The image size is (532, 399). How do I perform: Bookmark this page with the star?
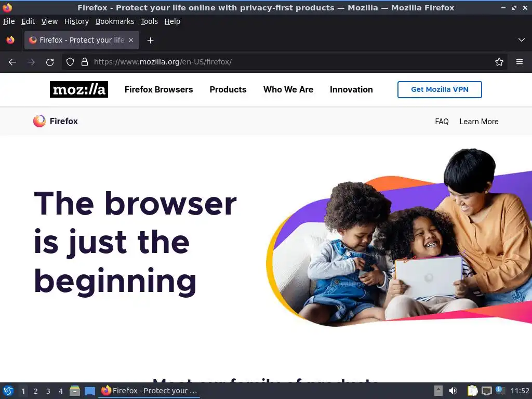(x=499, y=62)
